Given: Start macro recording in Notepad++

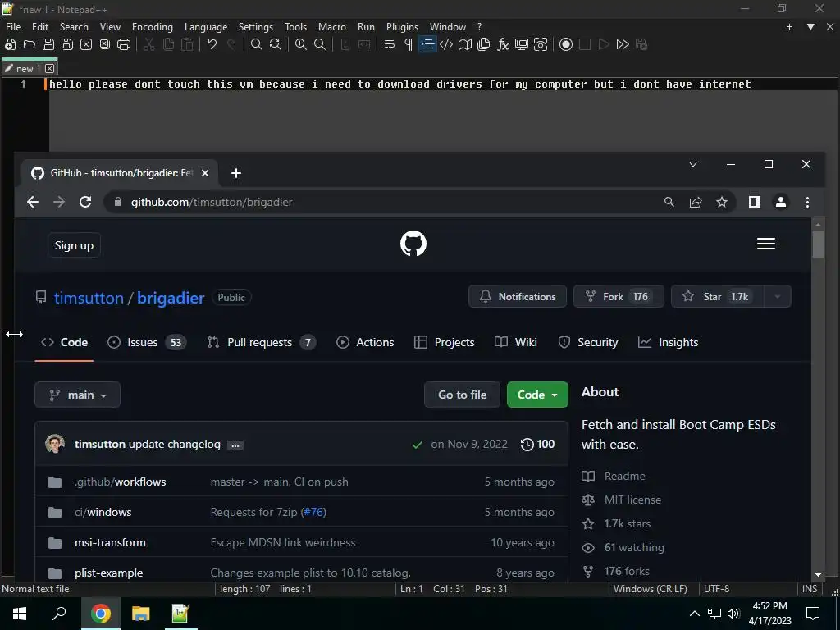Looking at the screenshot, I should pos(566,44).
